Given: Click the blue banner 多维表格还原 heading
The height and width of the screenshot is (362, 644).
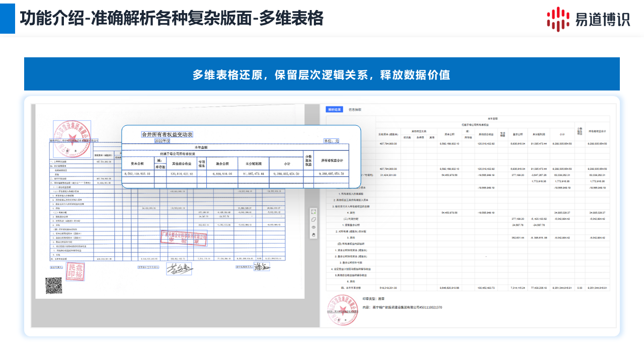Looking at the screenshot, I should point(321,75).
